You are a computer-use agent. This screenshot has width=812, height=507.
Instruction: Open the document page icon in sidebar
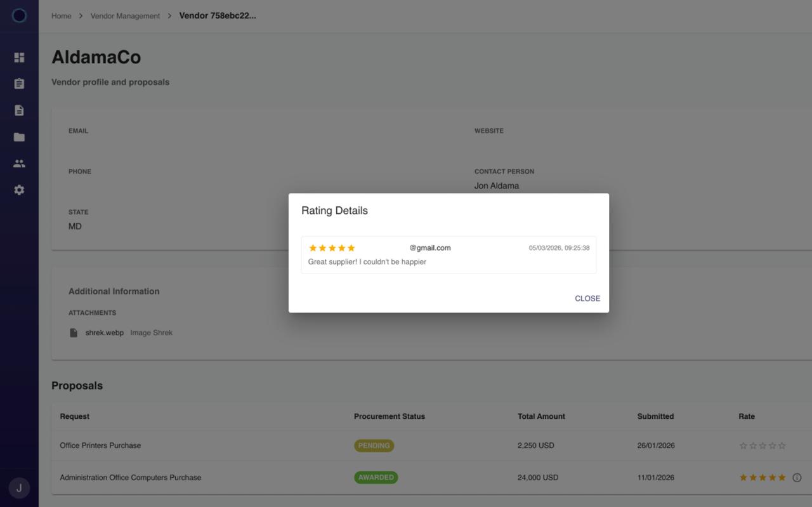(x=19, y=110)
